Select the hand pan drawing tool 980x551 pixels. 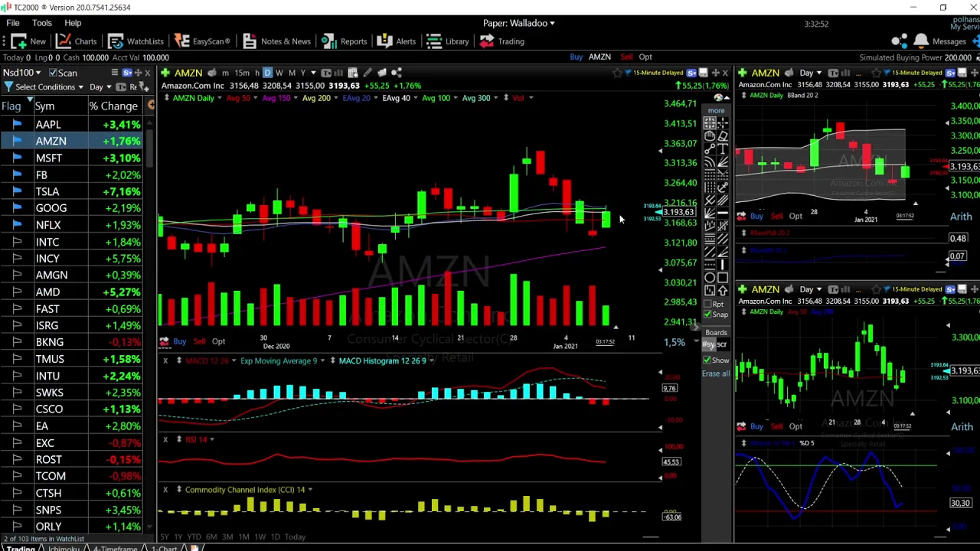tap(710, 135)
